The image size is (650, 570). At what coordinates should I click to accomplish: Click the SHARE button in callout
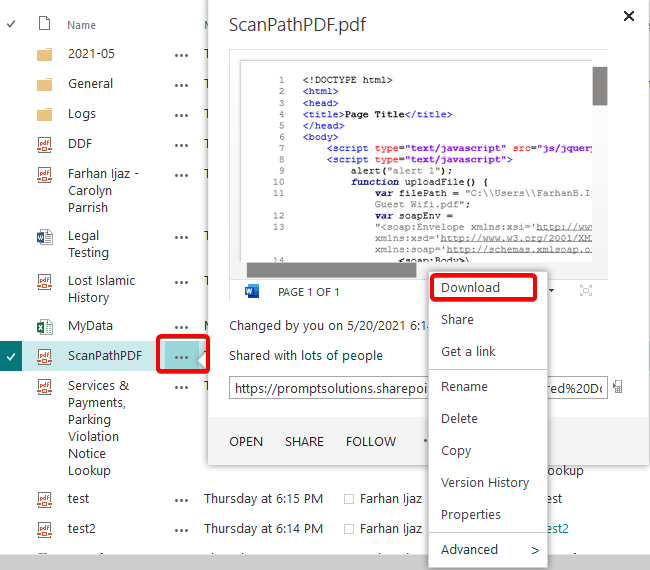tap(304, 441)
